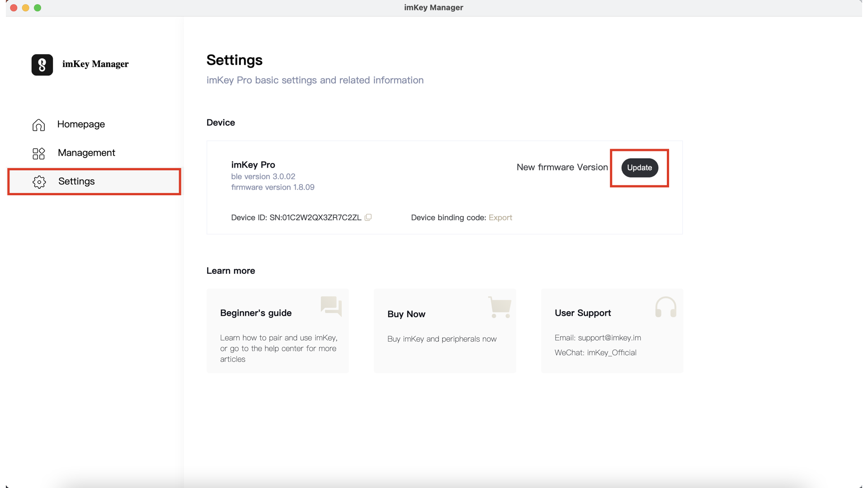Click the User Support headphones icon
Screen dimensions: 868x488
pos(665,307)
